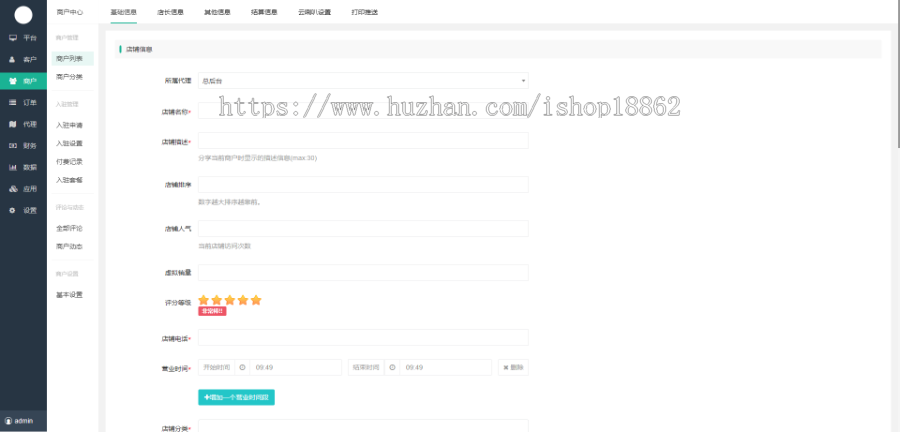Open the 代理 section in the sidebar
Screen dimensions: 900x432
(24, 124)
